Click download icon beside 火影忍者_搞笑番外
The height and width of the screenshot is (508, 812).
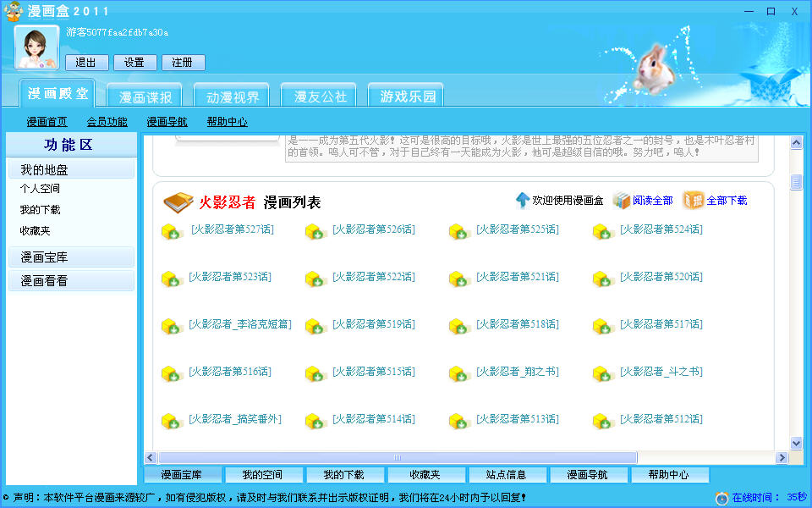(172, 422)
